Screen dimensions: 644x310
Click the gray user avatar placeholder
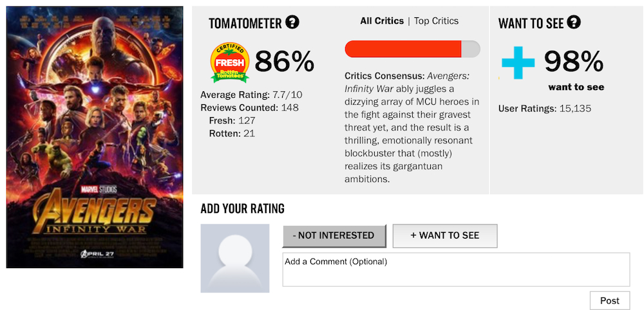(234, 258)
